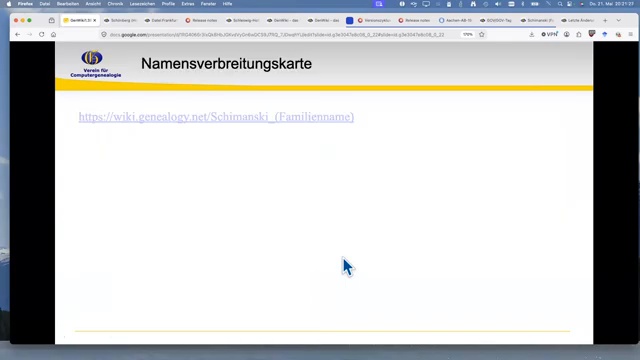This screenshot has width=640, height=360.
Task: Open the Lesezeichen menu
Action: tap(142, 4)
